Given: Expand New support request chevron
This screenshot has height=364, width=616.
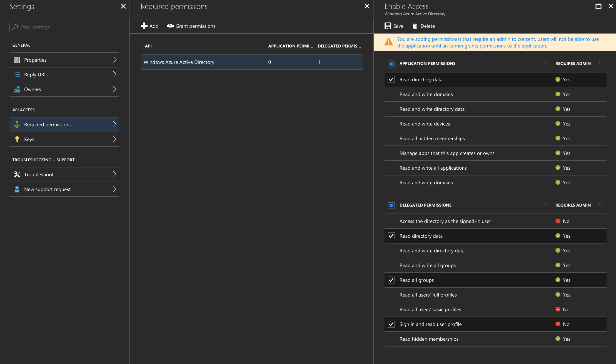Looking at the screenshot, I should pos(115,189).
